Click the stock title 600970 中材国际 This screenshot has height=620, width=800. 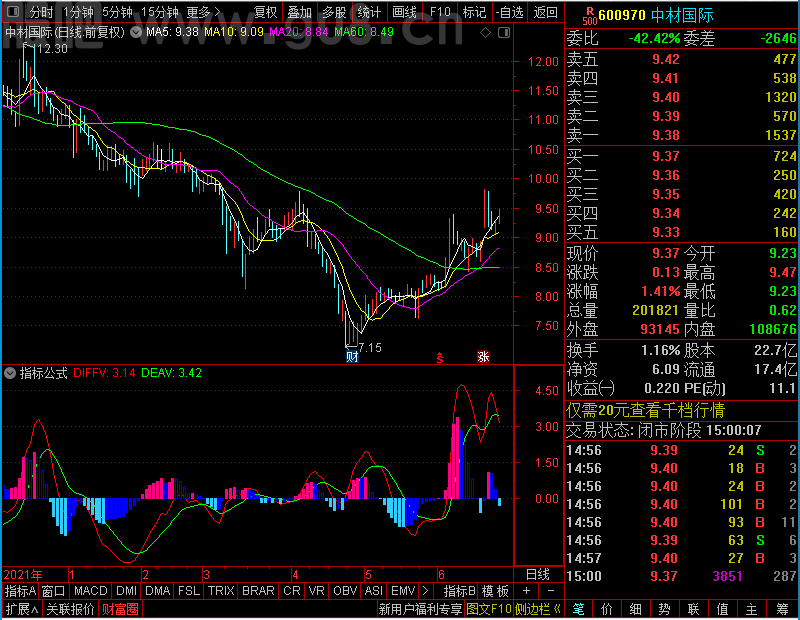(656, 15)
